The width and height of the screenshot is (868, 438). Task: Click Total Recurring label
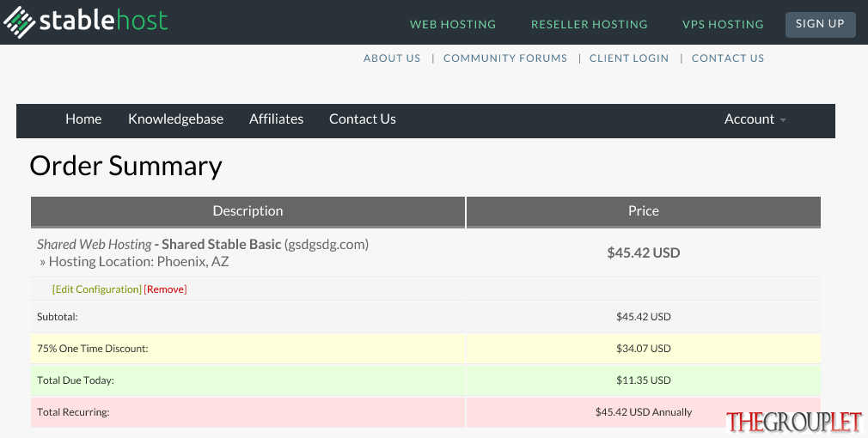coord(73,412)
